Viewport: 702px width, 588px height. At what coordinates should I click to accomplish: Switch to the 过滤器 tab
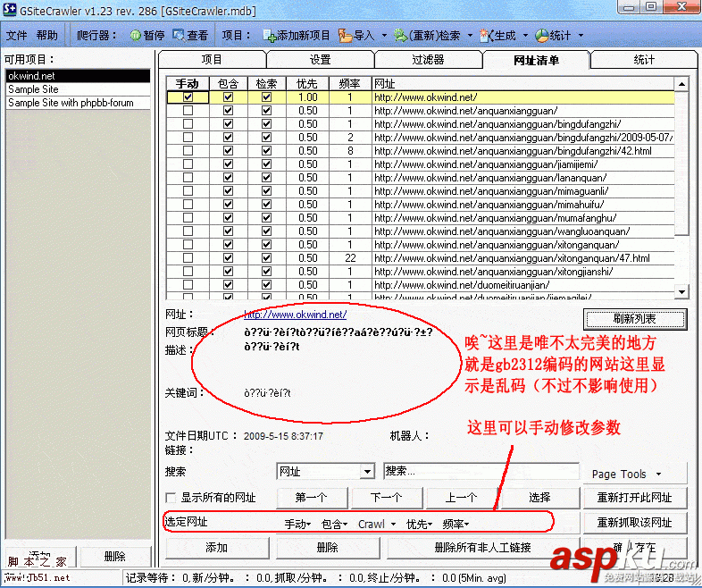(428, 60)
